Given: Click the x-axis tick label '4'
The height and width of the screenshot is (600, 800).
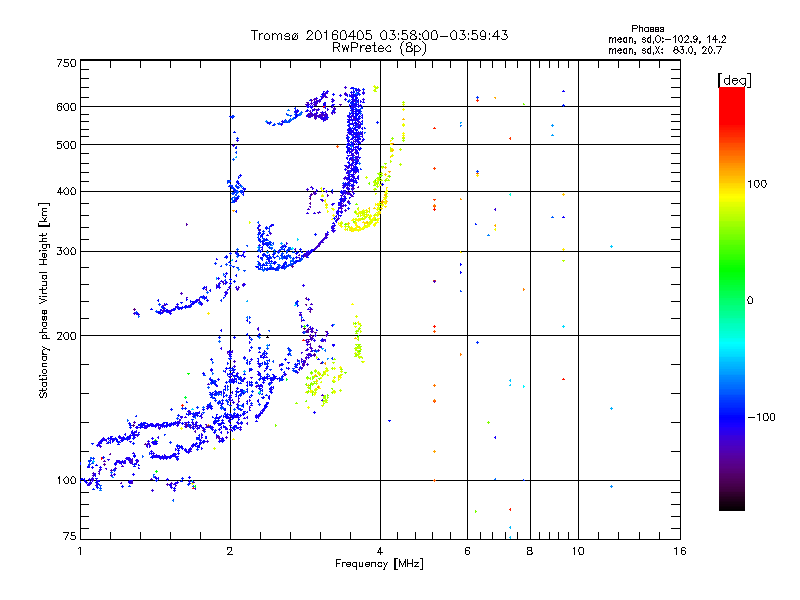Looking at the screenshot, I should 380,551.
